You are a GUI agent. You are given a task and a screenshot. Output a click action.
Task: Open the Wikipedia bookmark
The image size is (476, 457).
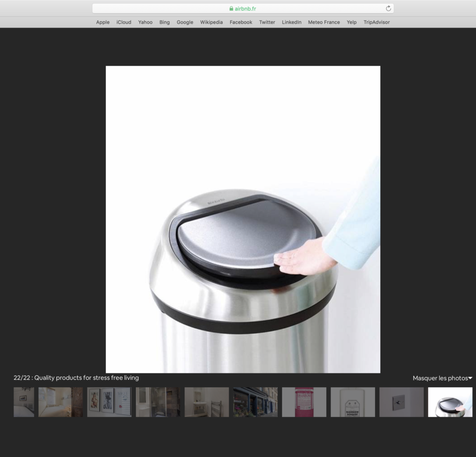point(211,22)
